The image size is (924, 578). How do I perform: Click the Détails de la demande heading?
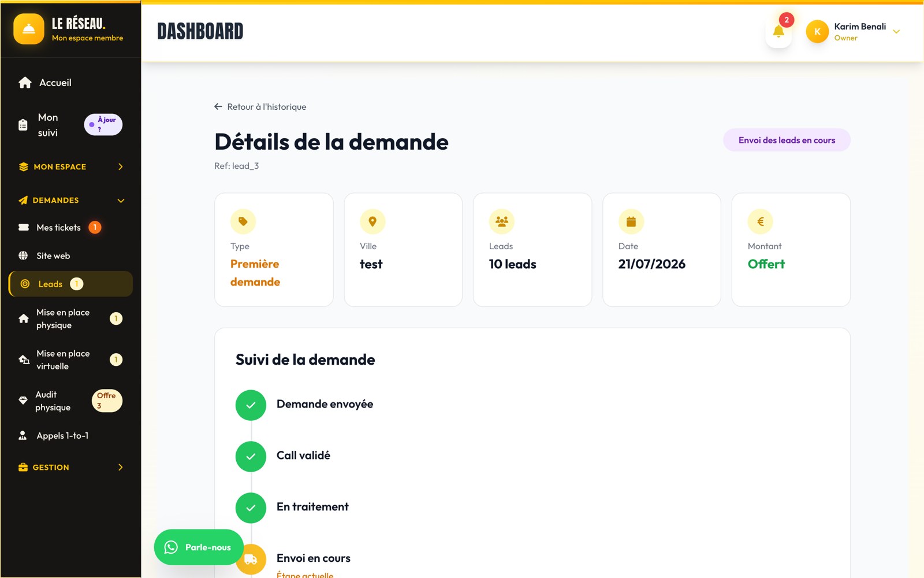(x=331, y=142)
